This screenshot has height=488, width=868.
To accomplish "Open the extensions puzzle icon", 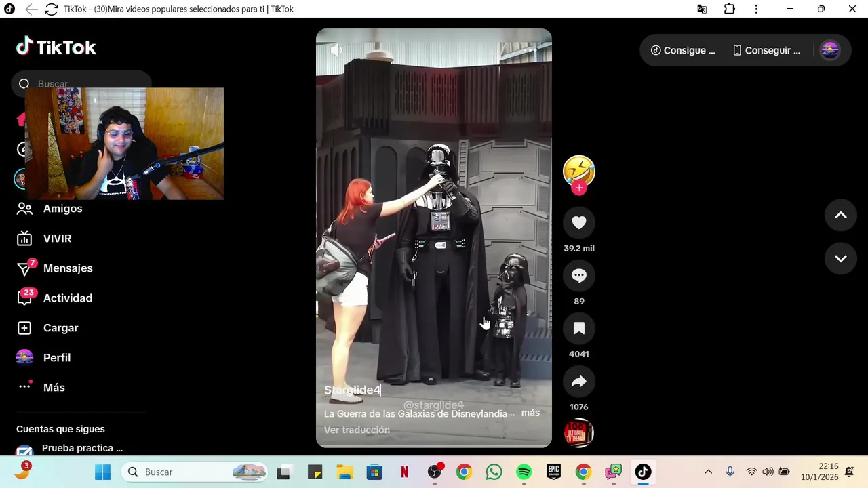I will pyautogui.click(x=729, y=9).
